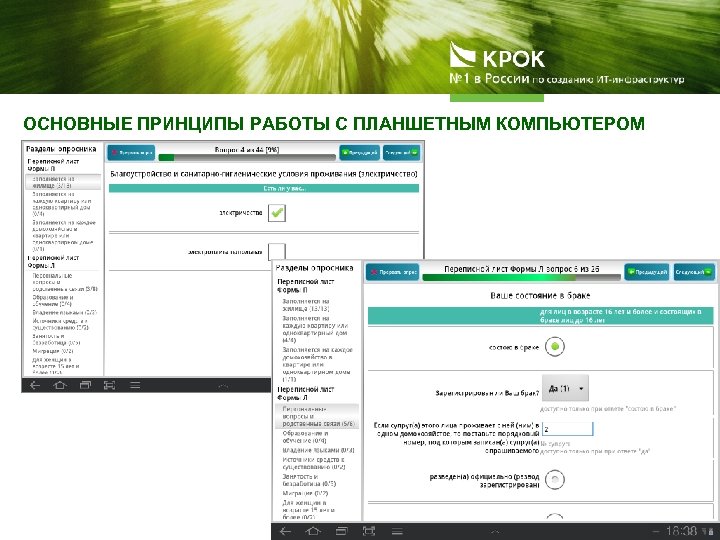Select the состою в браке radio button
This screenshot has height=540, width=720.
pyautogui.click(x=555, y=347)
